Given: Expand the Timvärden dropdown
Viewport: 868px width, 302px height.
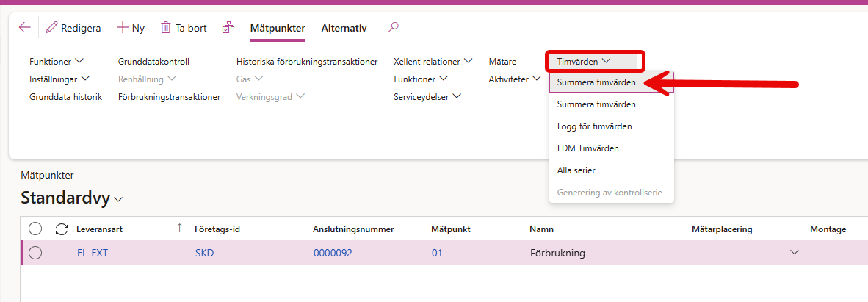Looking at the screenshot, I should point(584,62).
